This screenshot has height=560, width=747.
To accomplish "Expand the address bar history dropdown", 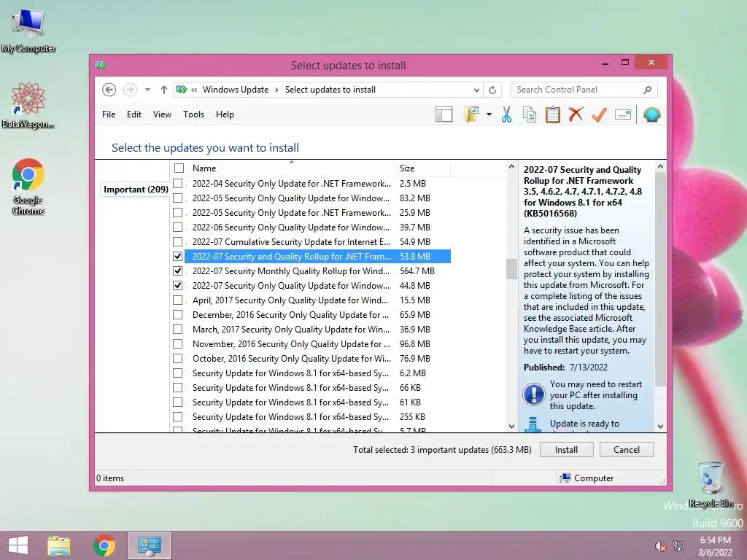I will point(476,90).
